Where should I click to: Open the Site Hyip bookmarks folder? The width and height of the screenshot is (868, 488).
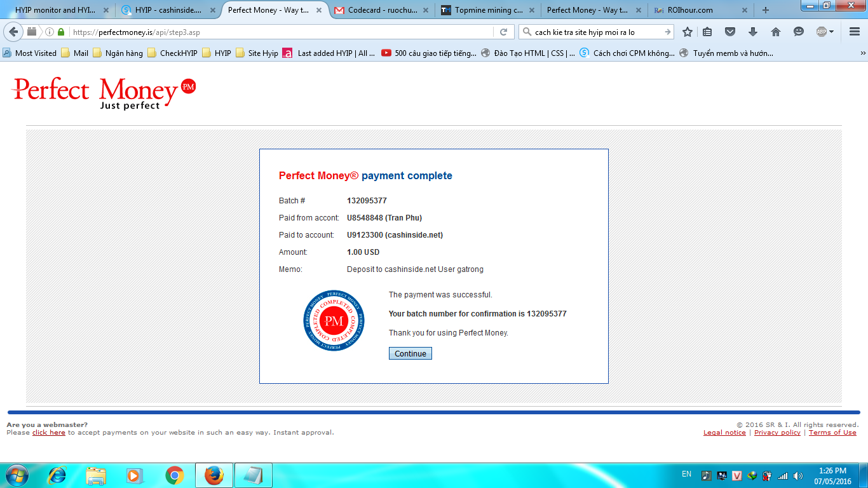coord(257,53)
